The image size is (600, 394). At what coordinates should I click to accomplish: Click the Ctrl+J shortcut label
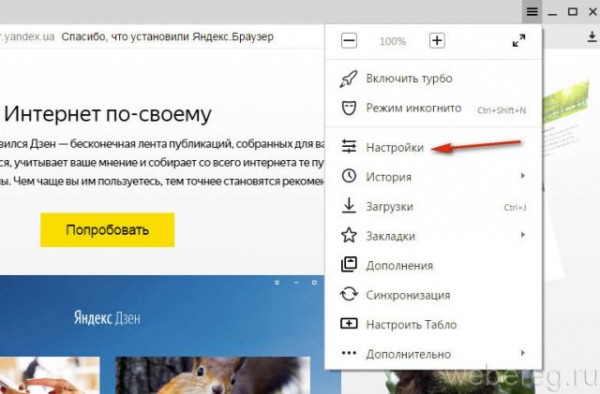tap(515, 207)
